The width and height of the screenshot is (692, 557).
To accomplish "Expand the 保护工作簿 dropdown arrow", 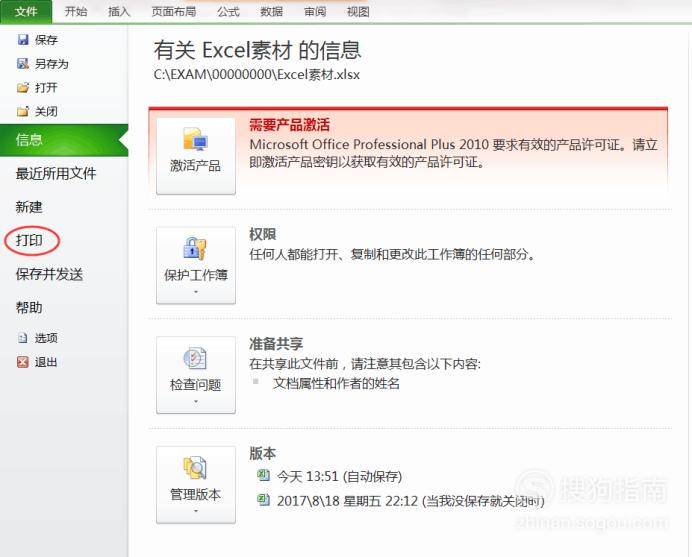I will (x=196, y=292).
